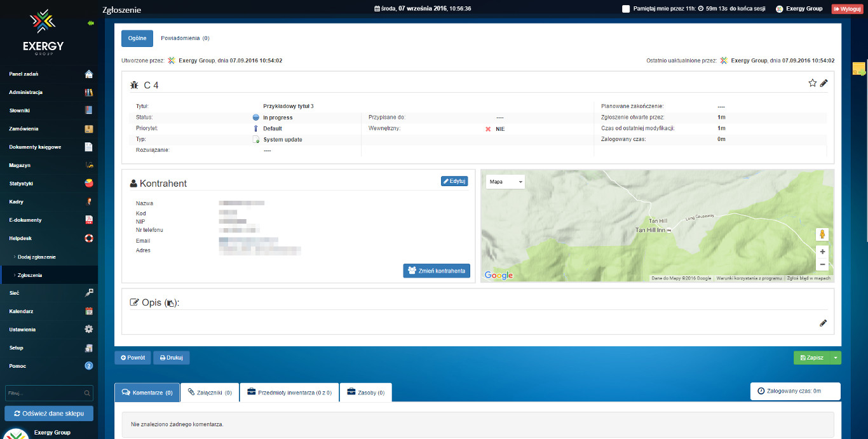This screenshot has width=868, height=439.
Task: Click the Statystyki pie chart icon
Action: (89, 184)
